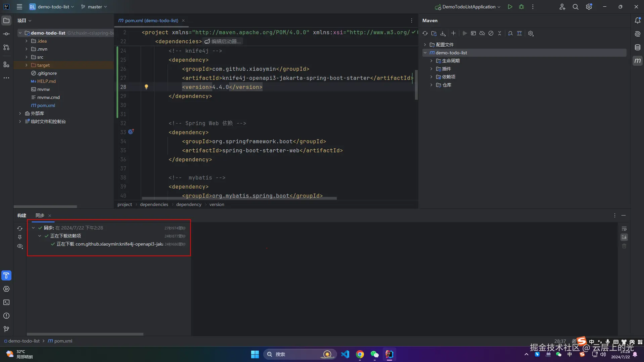
Task: Run DemoTodoListApplication
Action: (x=510, y=7)
